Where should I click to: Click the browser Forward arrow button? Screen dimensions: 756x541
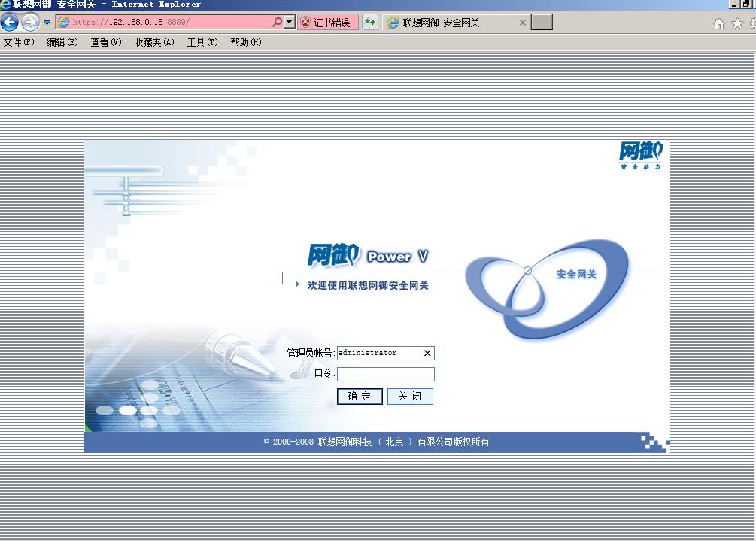(30, 22)
